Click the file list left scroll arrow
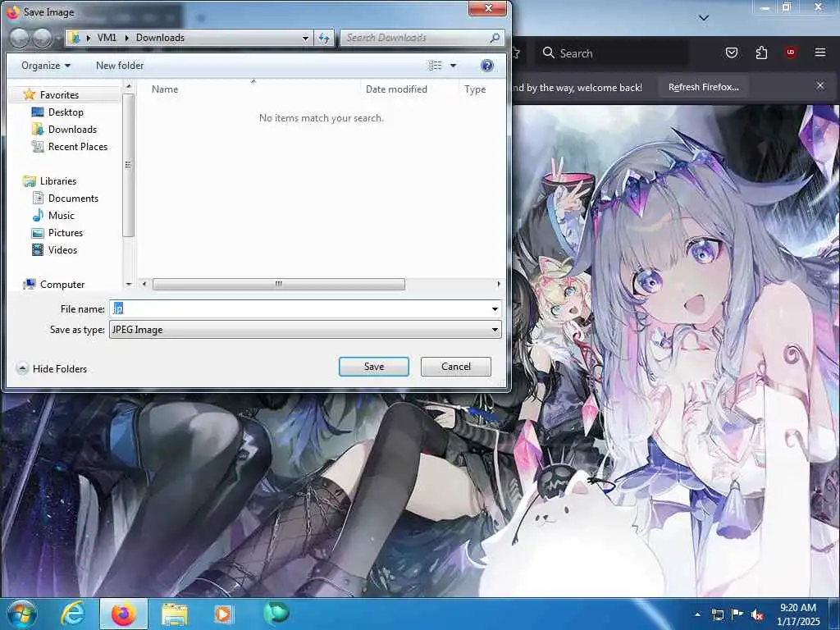Viewport: 840px width, 630px height. (x=144, y=284)
